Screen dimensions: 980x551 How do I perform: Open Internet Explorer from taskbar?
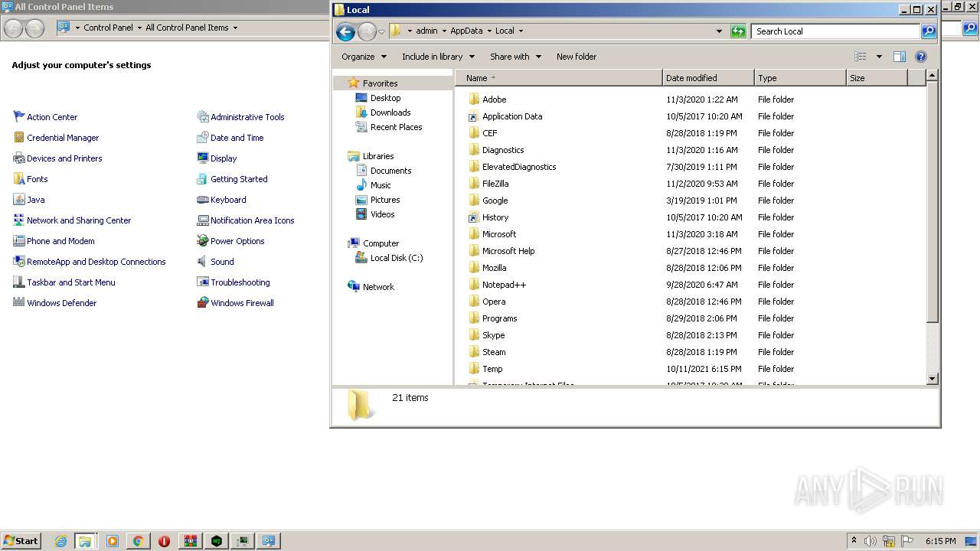coord(61,541)
